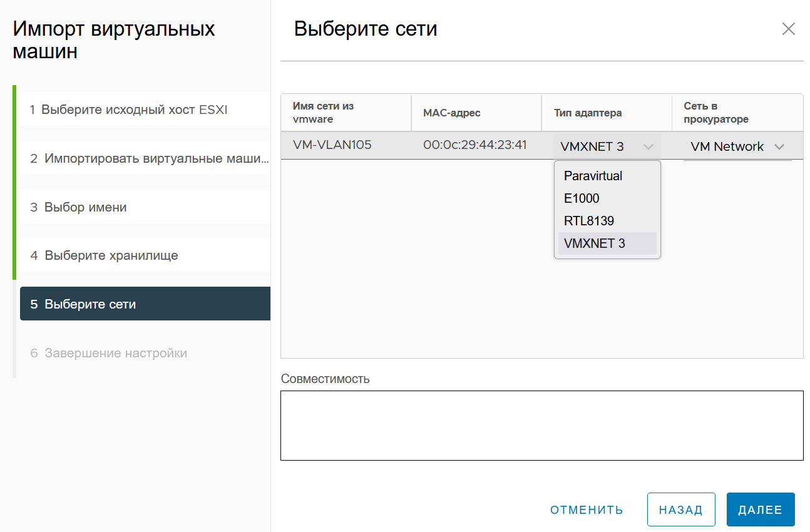Viewport: 810px width, 532px height.
Task: Open step 4 Выберите хранилище
Action: click(x=145, y=255)
